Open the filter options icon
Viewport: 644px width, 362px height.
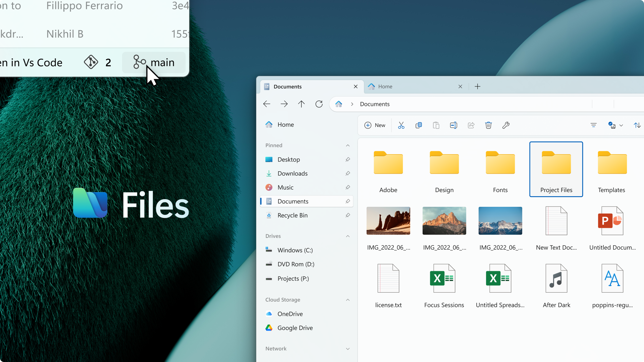(594, 125)
